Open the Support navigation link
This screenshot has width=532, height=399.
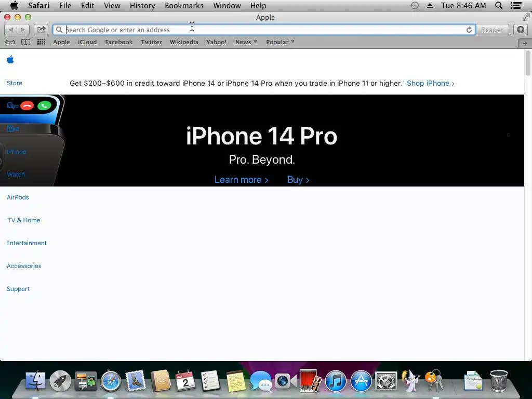click(18, 289)
